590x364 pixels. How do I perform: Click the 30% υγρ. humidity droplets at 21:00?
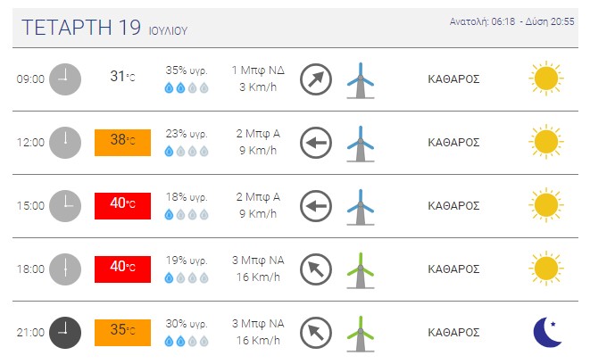187,342
